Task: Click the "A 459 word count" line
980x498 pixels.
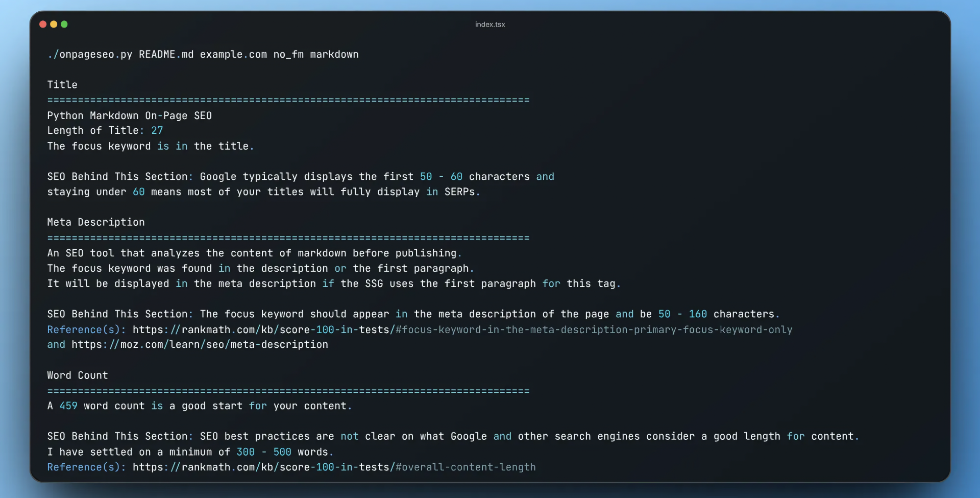Action: pyautogui.click(x=200, y=406)
